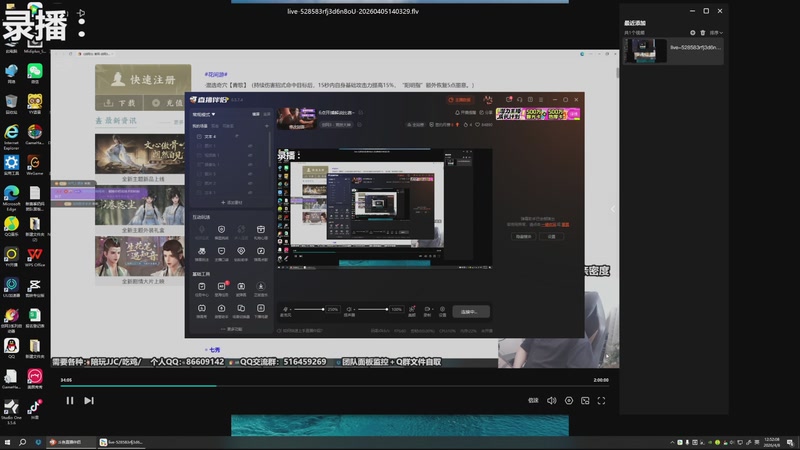Click the 连接中 button
The width and height of the screenshot is (800, 450).
point(471,312)
